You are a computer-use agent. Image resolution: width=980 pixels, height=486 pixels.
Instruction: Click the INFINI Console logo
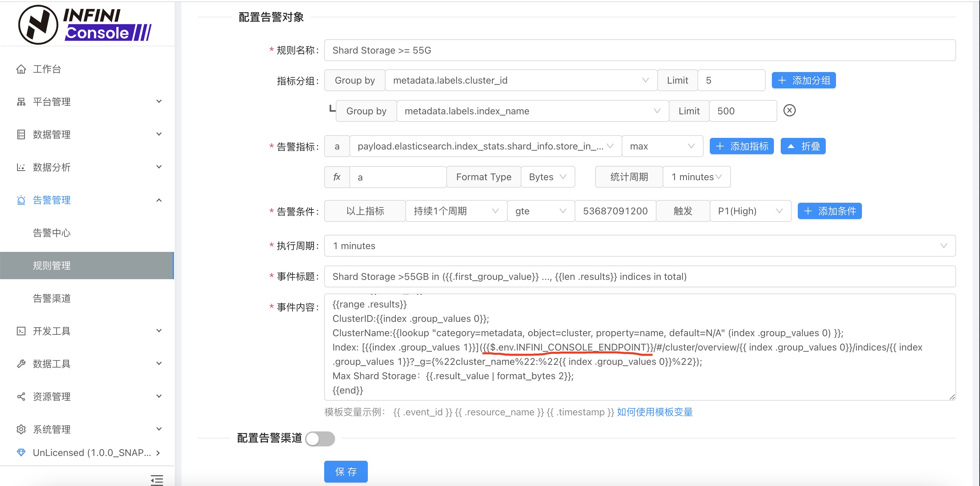pos(85,25)
